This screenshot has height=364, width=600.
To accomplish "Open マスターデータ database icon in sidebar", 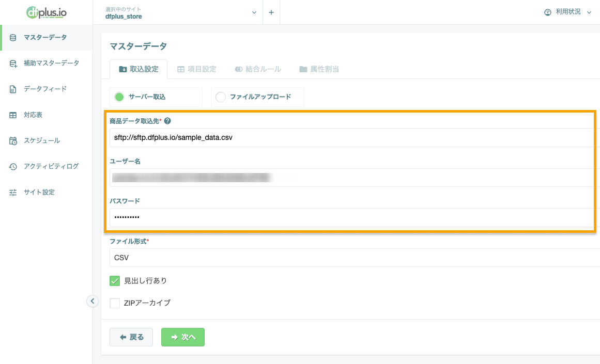I will coord(13,38).
